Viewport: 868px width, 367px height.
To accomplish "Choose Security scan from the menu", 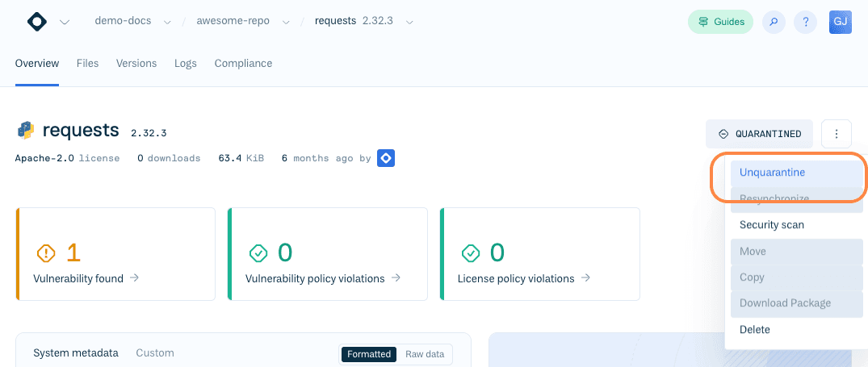I will pos(797,225).
